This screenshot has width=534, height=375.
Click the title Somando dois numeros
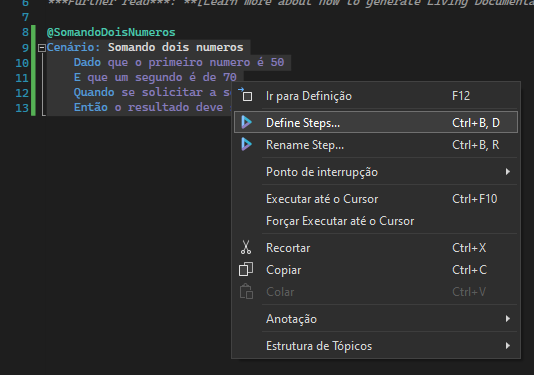point(176,47)
